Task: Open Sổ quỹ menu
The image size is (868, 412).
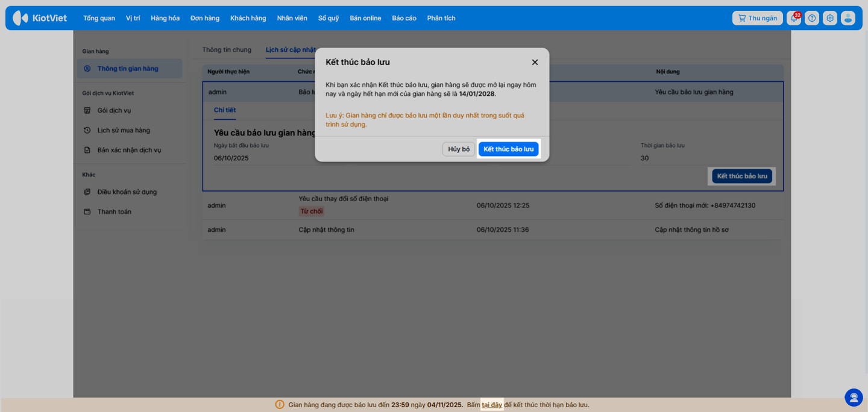Action: click(x=329, y=18)
